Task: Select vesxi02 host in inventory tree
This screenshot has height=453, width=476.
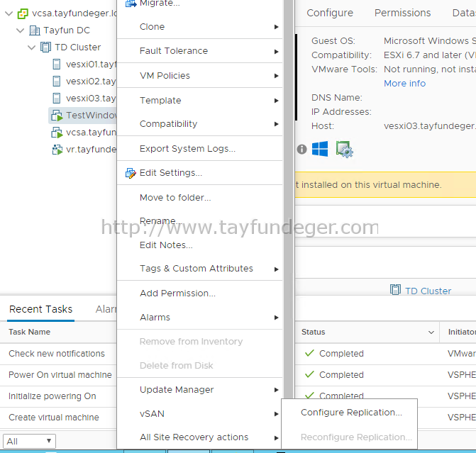Action: point(91,82)
